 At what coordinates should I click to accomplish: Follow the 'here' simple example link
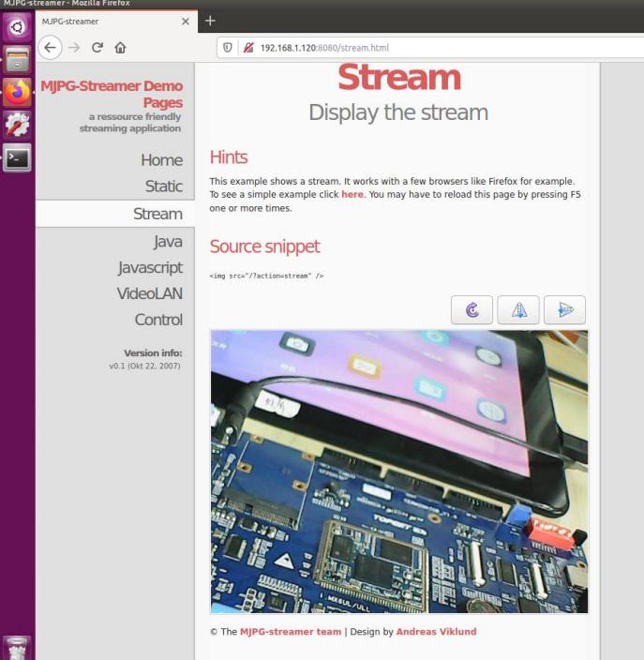click(352, 194)
